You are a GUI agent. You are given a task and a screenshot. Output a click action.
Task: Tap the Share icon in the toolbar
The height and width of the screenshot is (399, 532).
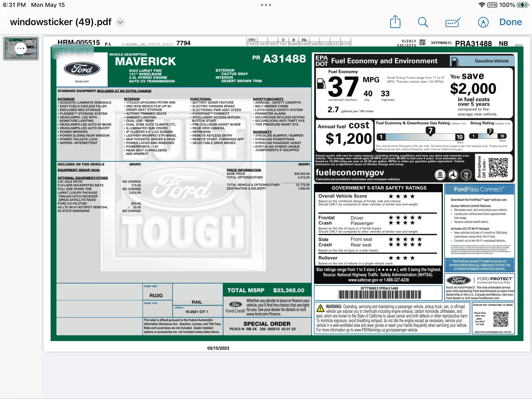click(x=395, y=22)
